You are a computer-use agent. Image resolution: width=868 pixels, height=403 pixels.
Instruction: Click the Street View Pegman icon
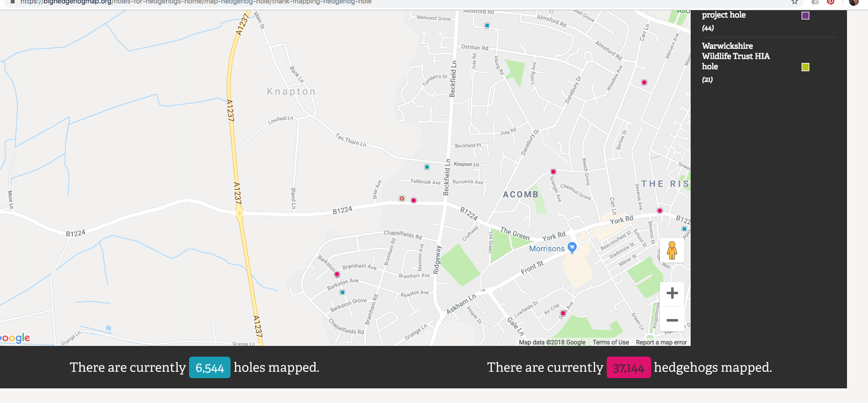(x=672, y=250)
